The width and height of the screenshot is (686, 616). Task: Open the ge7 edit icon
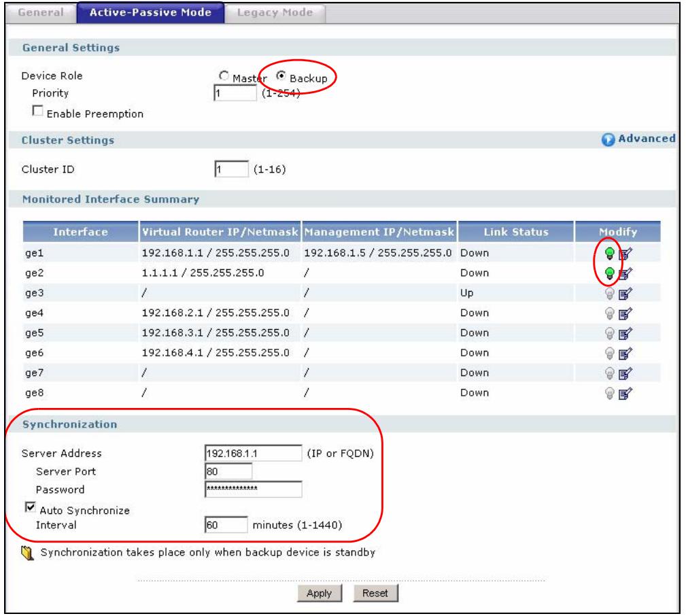point(625,374)
